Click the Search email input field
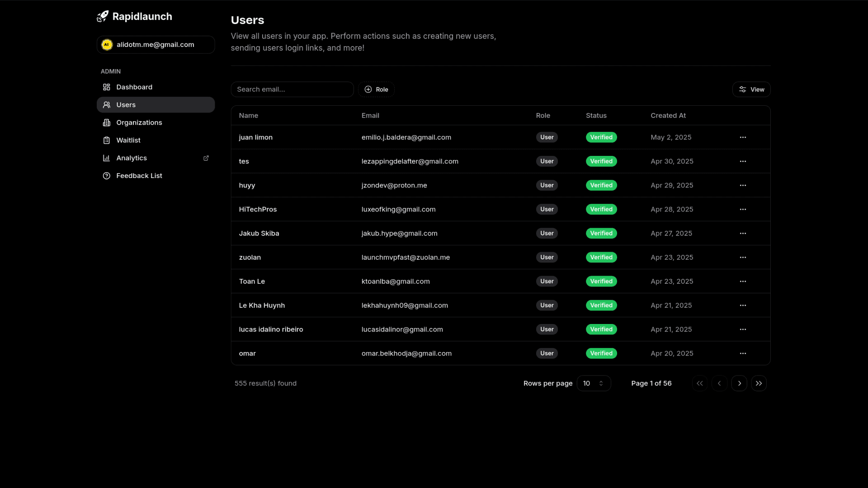The height and width of the screenshot is (488, 868). pos(292,89)
